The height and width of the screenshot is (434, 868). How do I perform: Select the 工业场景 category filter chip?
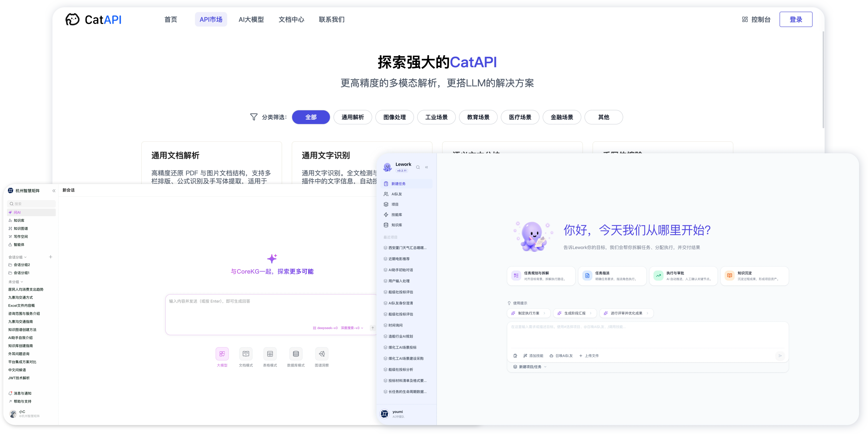(436, 117)
